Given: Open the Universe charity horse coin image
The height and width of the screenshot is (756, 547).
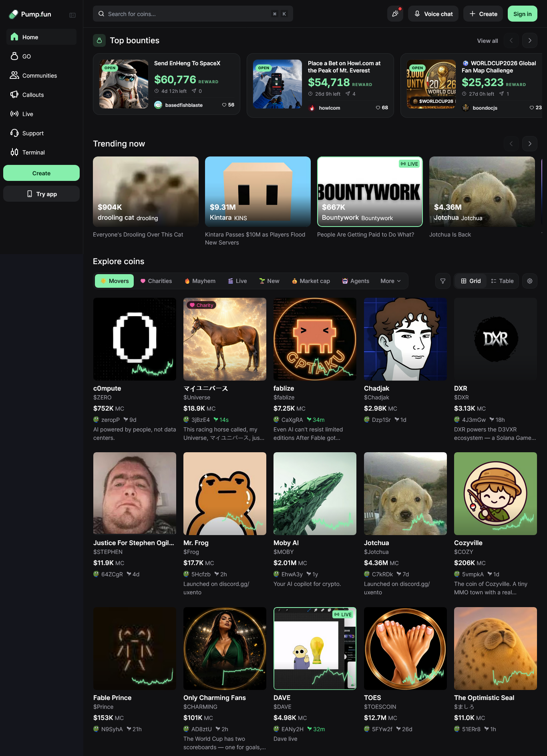Looking at the screenshot, I should pos(225,339).
